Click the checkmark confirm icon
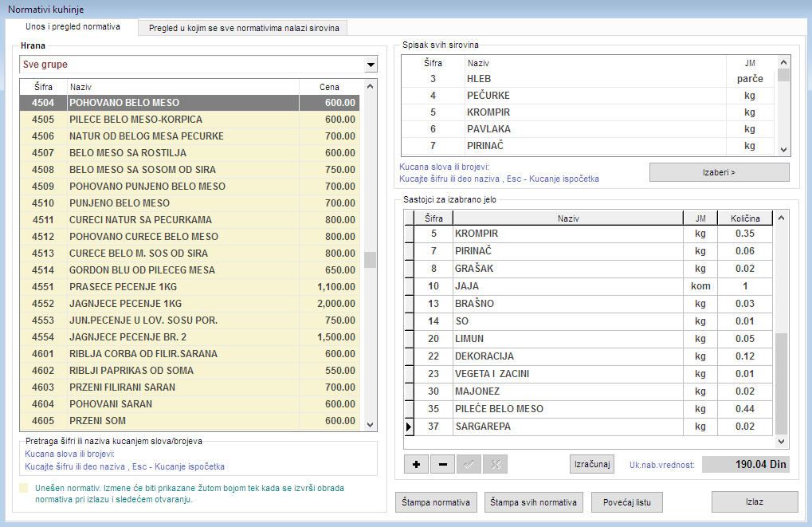Screen dimensions: 812x527 tap(468, 464)
